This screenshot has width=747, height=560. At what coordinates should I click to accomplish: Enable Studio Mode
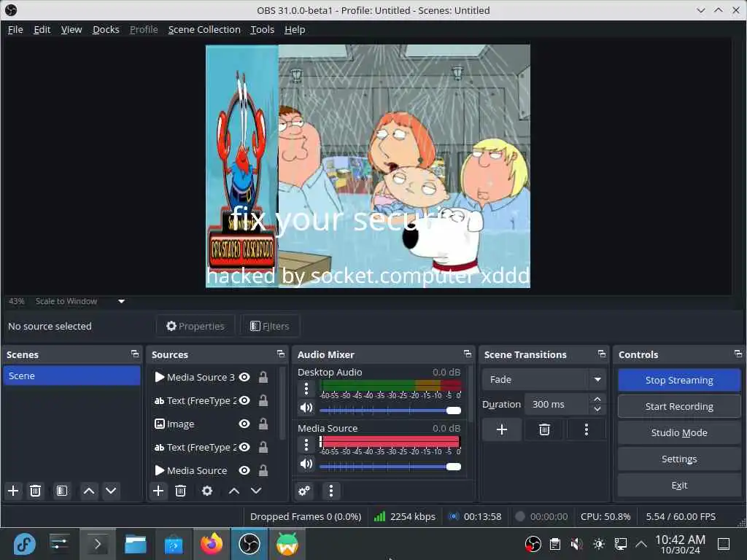coord(679,432)
